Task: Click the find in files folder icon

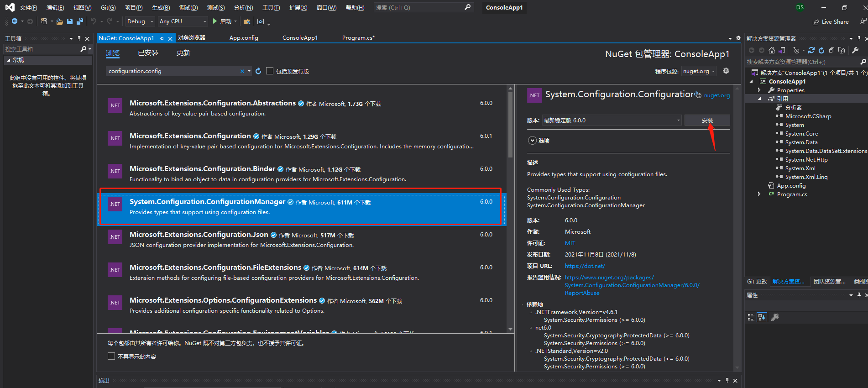Action: tap(247, 21)
